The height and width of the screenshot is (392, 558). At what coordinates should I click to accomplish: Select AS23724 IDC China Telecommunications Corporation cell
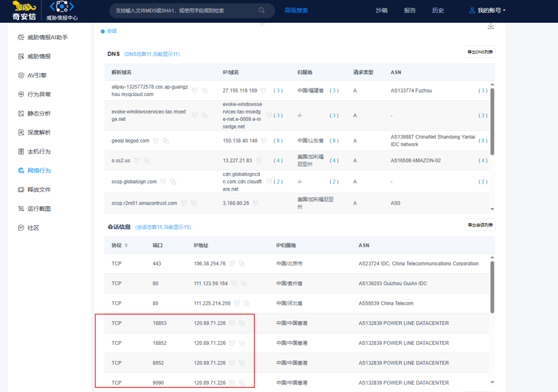419,263
